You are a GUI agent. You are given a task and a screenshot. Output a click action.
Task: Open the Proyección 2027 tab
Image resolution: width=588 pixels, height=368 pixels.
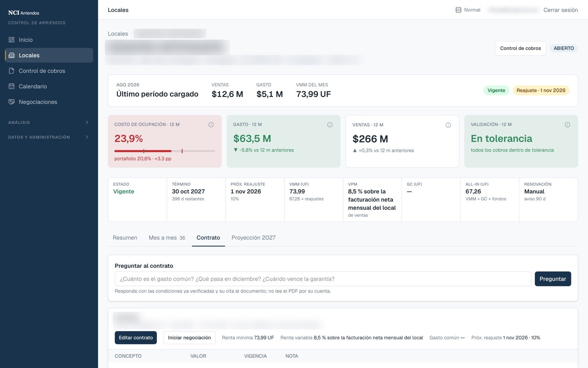[254, 238]
